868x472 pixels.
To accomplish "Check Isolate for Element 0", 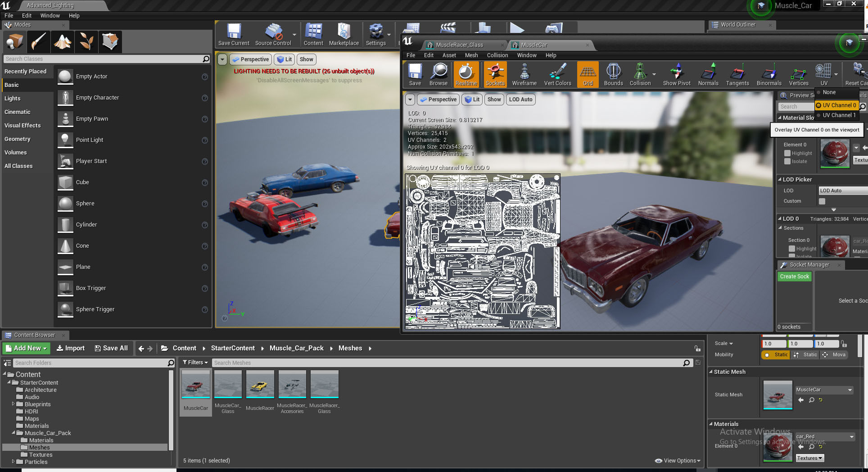I will (x=787, y=161).
